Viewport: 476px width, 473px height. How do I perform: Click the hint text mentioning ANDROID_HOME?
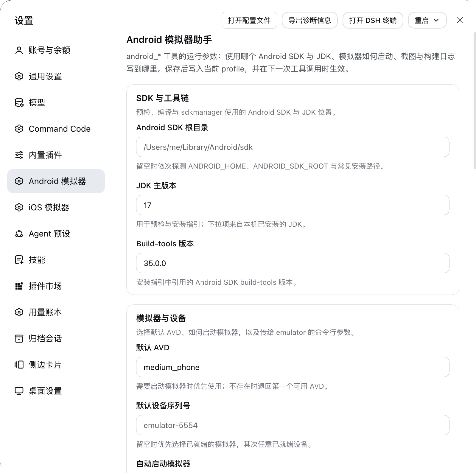261,166
